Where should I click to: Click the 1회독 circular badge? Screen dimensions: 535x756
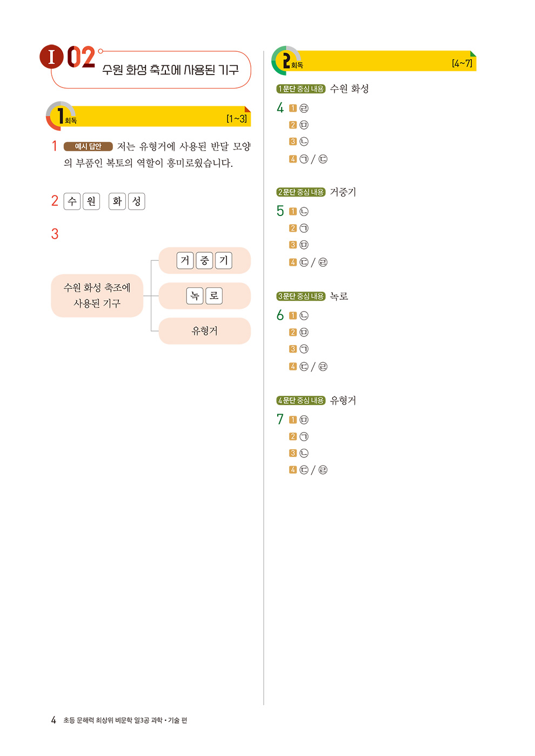[61, 116]
